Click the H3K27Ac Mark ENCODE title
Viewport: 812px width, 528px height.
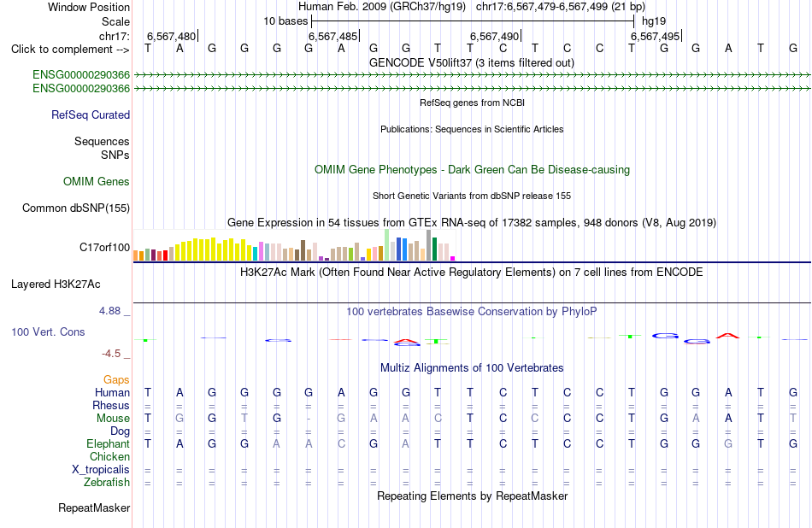coord(472,273)
